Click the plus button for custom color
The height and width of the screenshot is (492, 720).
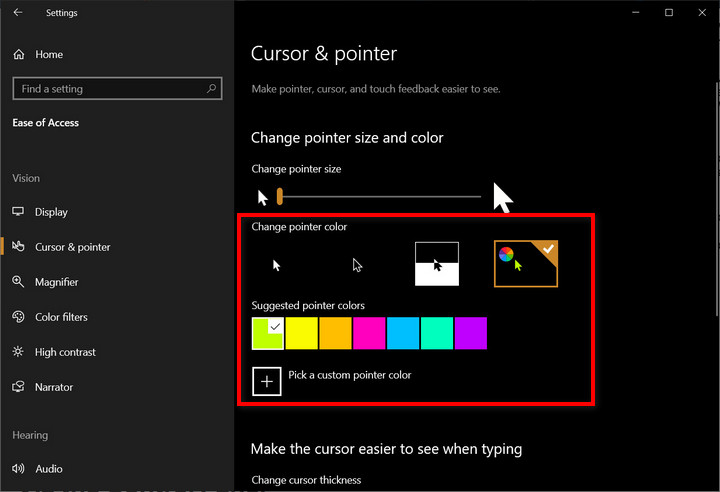pos(267,382)
